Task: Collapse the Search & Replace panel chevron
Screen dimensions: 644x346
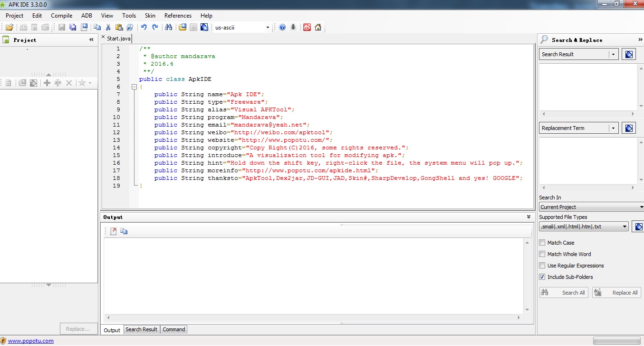Action: [640, 40]
